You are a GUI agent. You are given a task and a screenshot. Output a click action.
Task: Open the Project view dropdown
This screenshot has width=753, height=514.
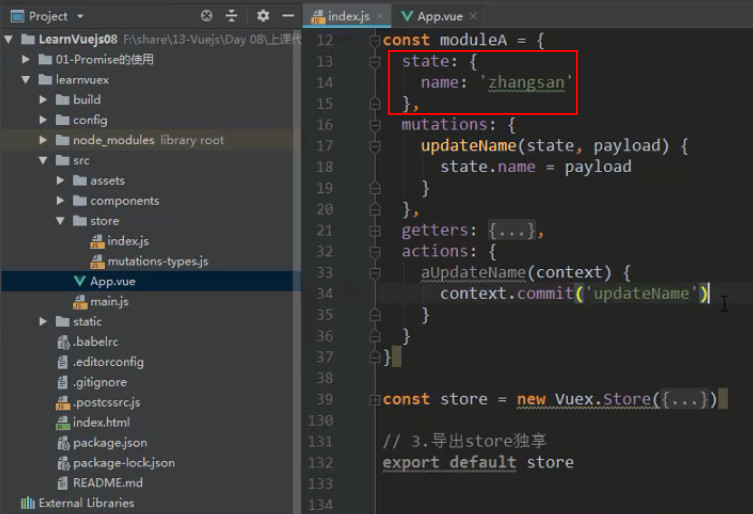80,16
